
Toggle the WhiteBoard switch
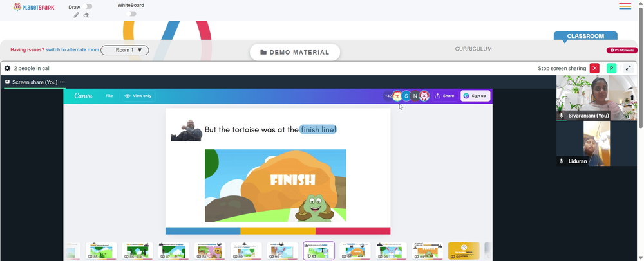coord(131,14)
